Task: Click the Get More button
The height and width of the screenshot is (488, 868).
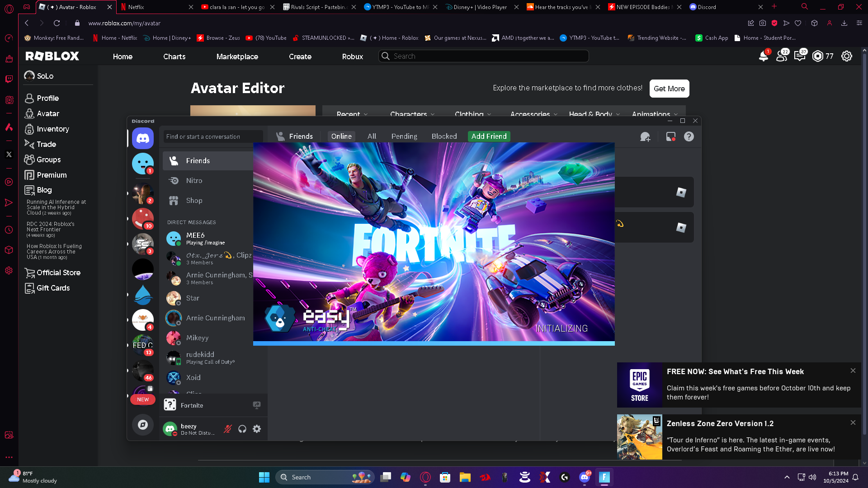Action: [x=669, y=89]
